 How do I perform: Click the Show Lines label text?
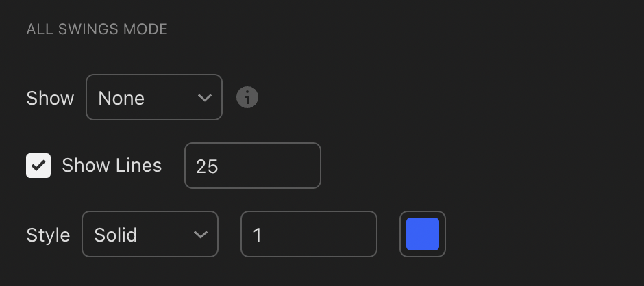pyautogui.click(x=112, y=166)
